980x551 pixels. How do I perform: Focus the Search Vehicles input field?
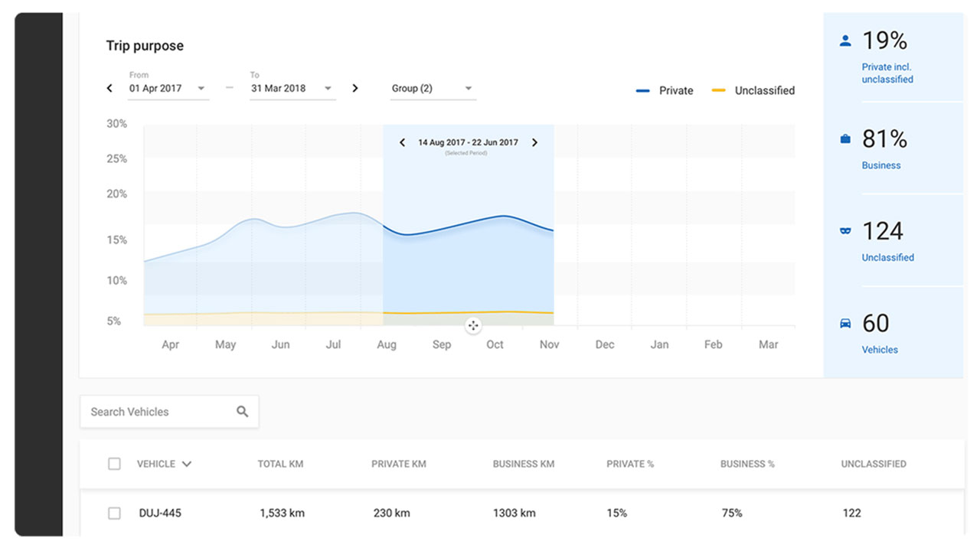pos(157,412)
